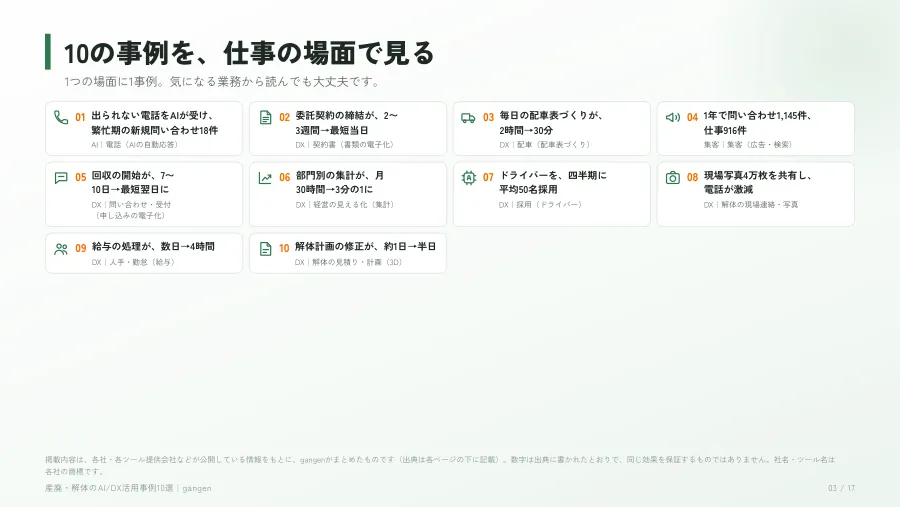Click the tag 'DX｜経営の見える化（集計）'
Screen dimensions: 900x507
point(346,204)
